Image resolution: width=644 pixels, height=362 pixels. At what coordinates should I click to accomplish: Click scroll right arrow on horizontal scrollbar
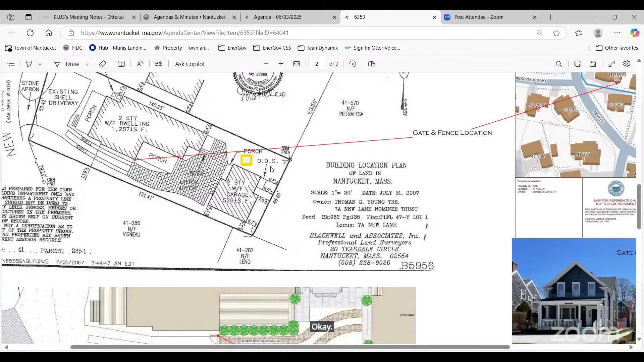click(631, 347)
